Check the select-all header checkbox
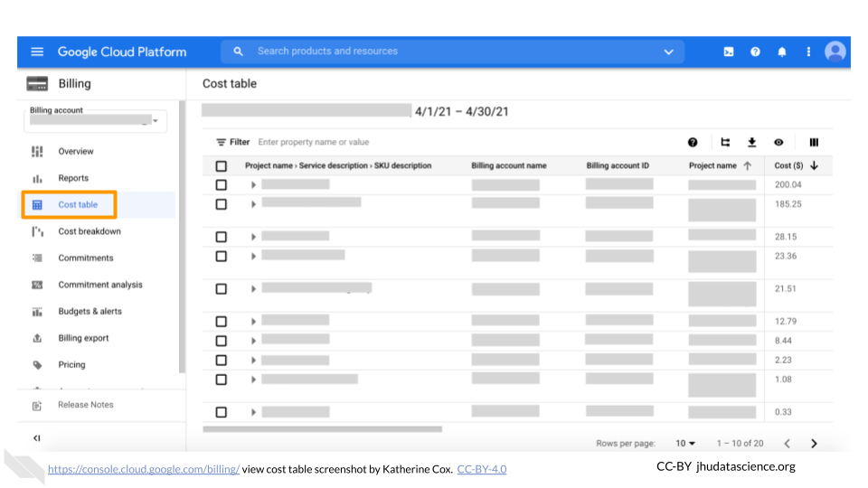 pos(221,166)
